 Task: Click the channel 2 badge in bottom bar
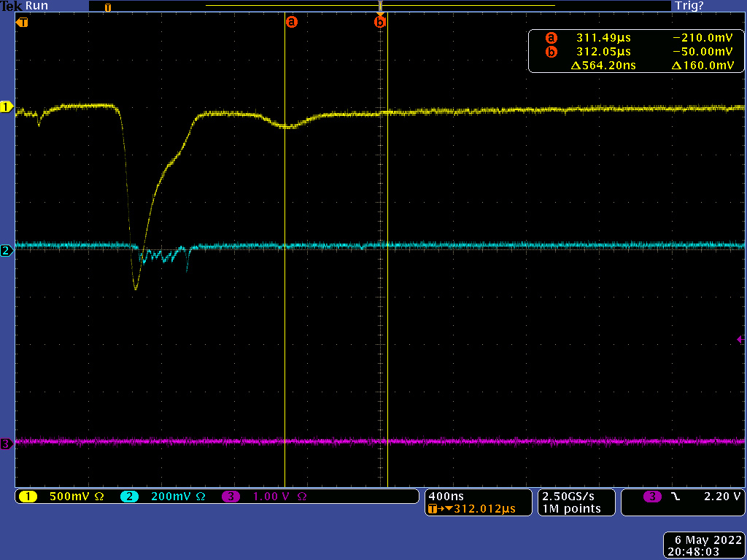tap(129, 497)
